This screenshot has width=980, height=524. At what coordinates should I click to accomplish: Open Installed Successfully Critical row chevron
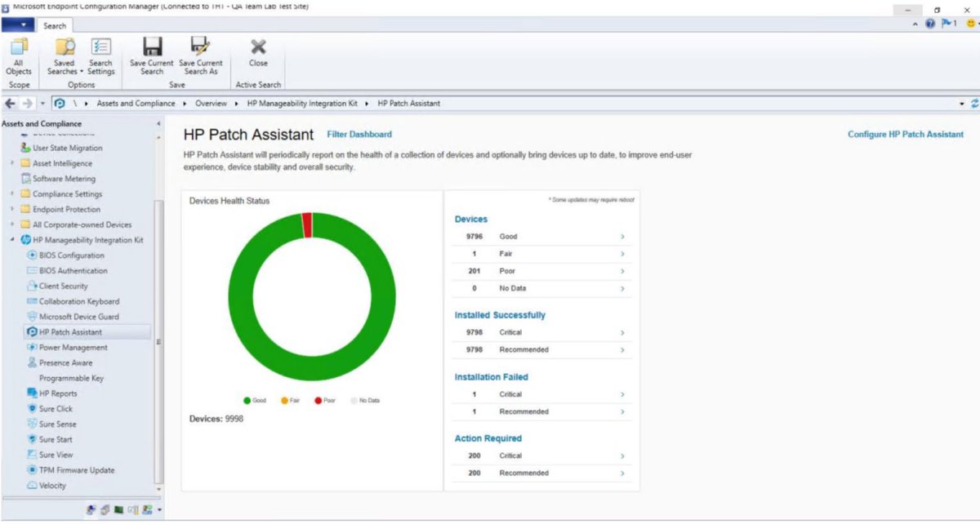point(622,333)
